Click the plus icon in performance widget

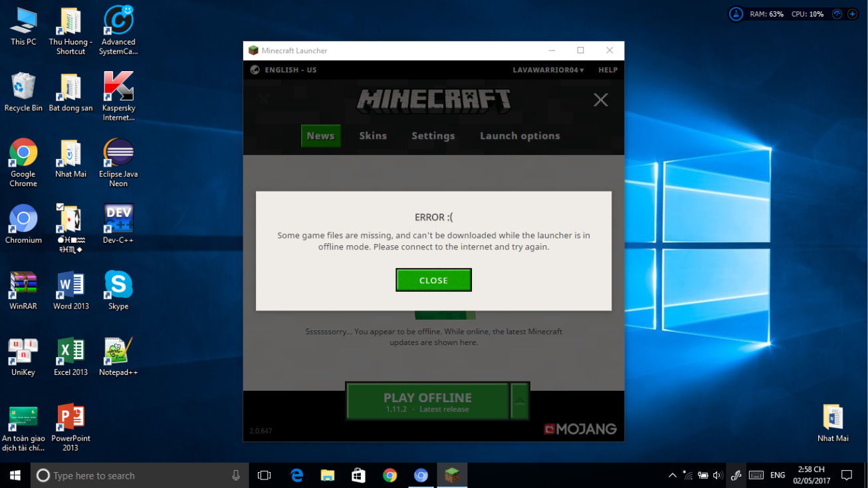852,14
